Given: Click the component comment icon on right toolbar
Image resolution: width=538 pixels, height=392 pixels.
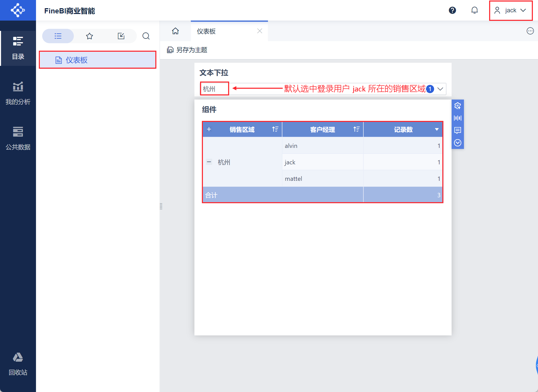Looking at the screenshot, I should tap(458, 130).
